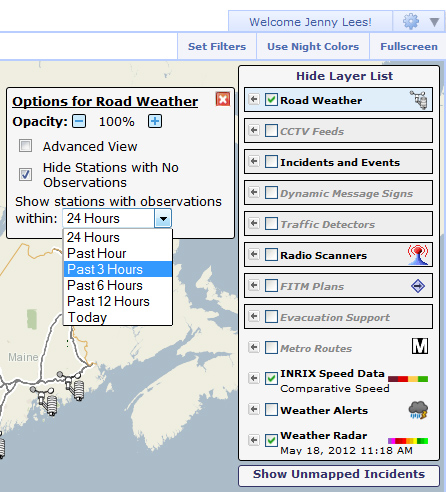Click Show Unmapped Incidents button
This screenshot has width=446, height=492.
tap(339, 474)
